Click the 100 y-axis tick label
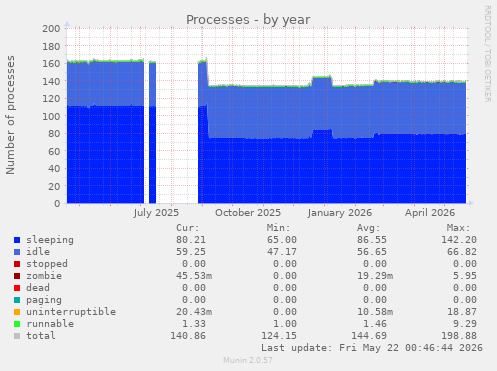 click(51, 116)
